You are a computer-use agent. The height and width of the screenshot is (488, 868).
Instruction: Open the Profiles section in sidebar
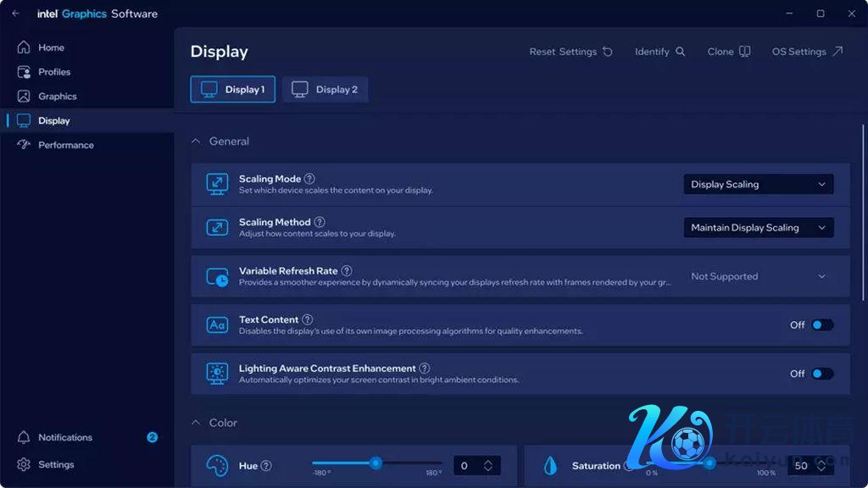(54, 72)
